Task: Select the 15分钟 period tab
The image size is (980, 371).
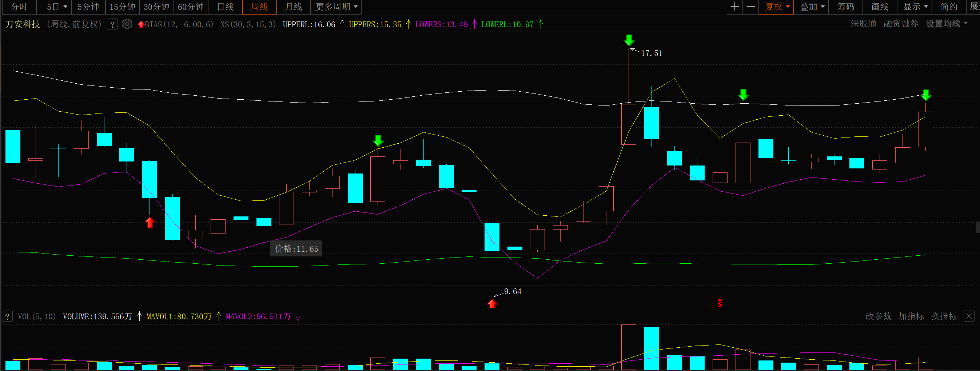Action: (x=123, y=7)
